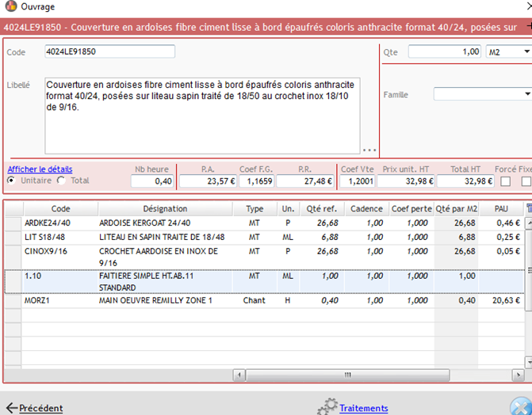Click ARDOISE KERGOAT 24/40 designation cell
This screenshot has height=415, width=532.
(165, 223)
